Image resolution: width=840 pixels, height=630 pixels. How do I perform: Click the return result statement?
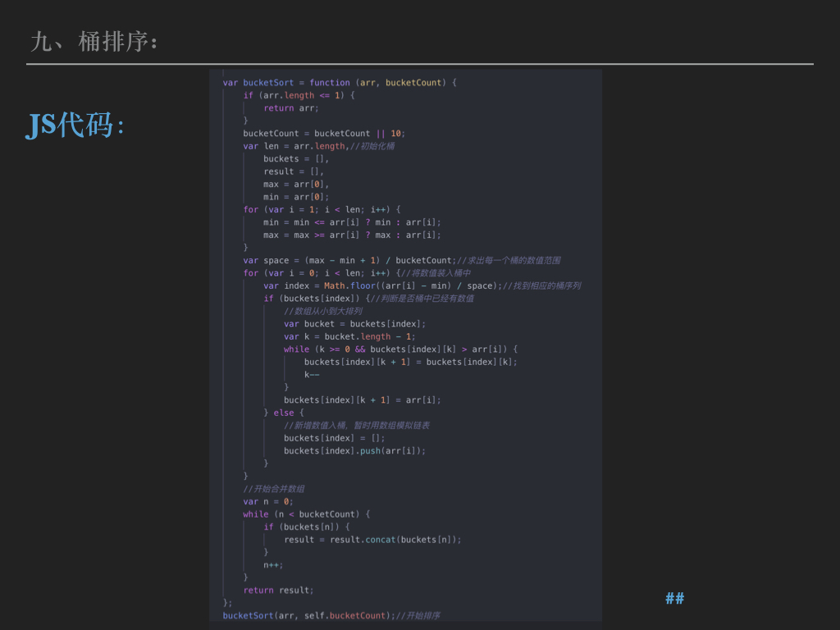pos(278,590)
